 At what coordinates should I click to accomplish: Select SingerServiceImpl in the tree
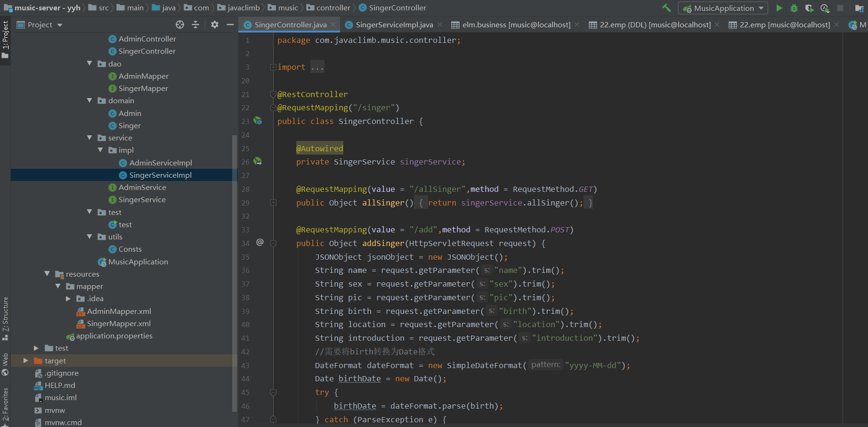160,175
